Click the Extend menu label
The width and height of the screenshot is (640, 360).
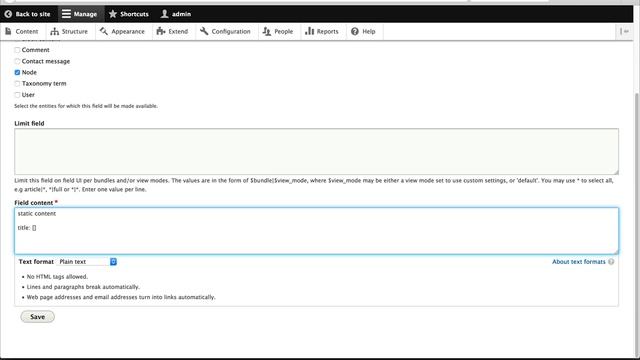pyautogui.click(x=178, y=31)
